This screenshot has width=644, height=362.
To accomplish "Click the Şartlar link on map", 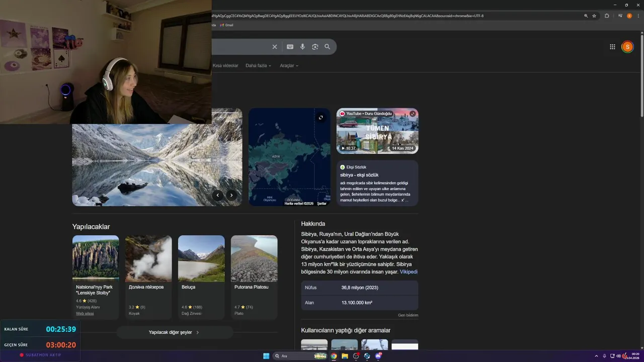I will 321,204.
